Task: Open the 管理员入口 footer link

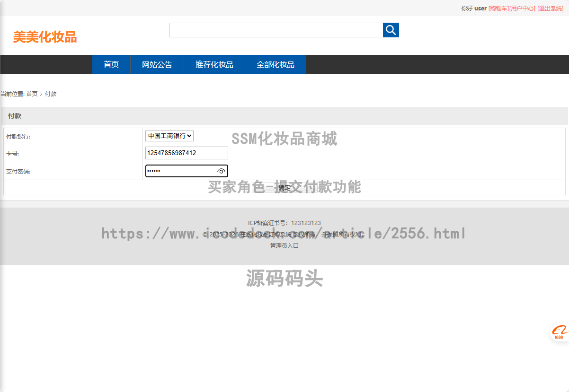Action: point(284,246)
